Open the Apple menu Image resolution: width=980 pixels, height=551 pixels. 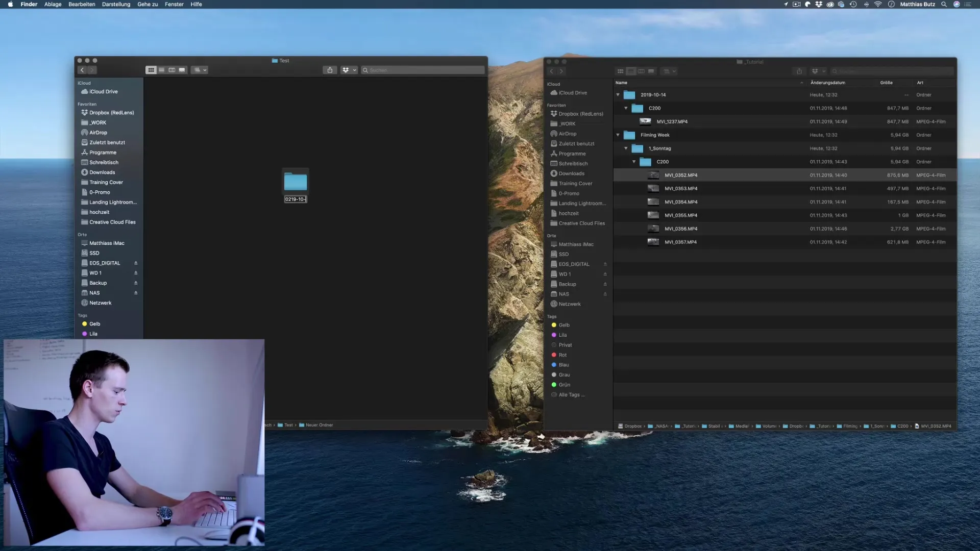tap(10, 4)
